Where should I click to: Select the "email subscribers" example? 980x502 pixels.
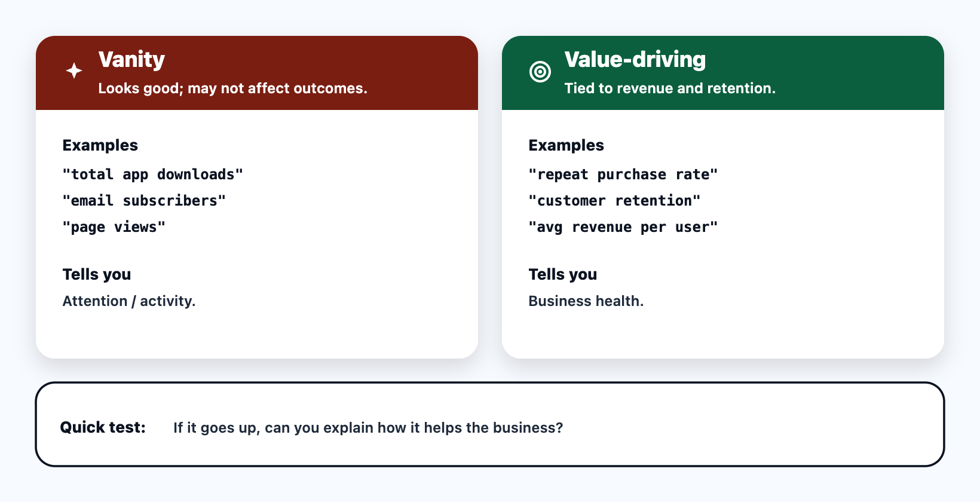tap(144, 201)
